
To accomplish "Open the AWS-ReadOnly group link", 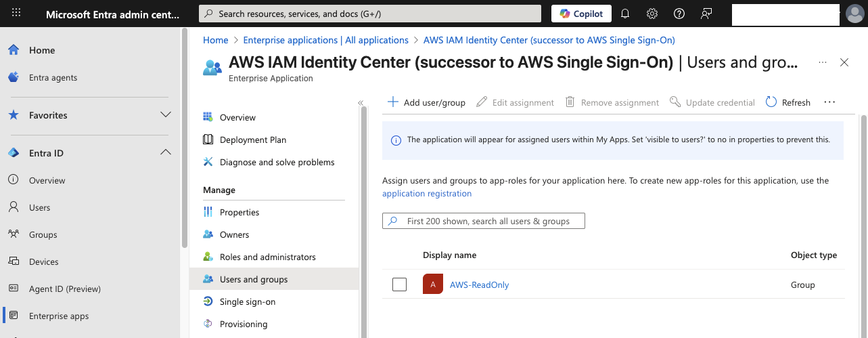I will coord(480,285).
